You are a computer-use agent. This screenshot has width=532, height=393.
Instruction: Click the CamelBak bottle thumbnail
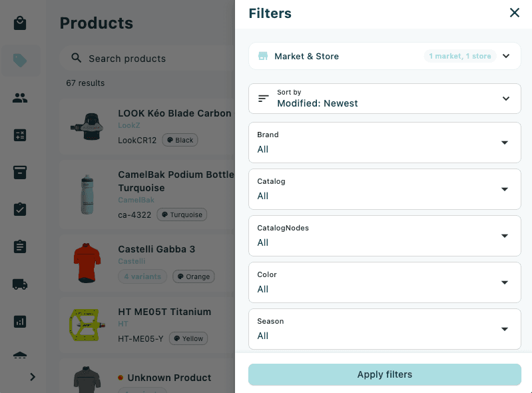(87, 195)
